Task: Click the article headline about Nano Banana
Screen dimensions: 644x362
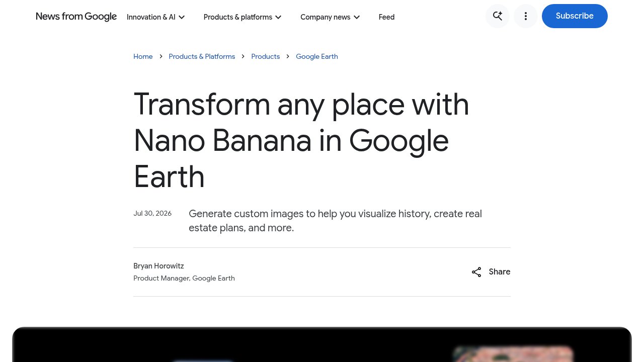Action: pyautogui.click(x=302, y=140)
